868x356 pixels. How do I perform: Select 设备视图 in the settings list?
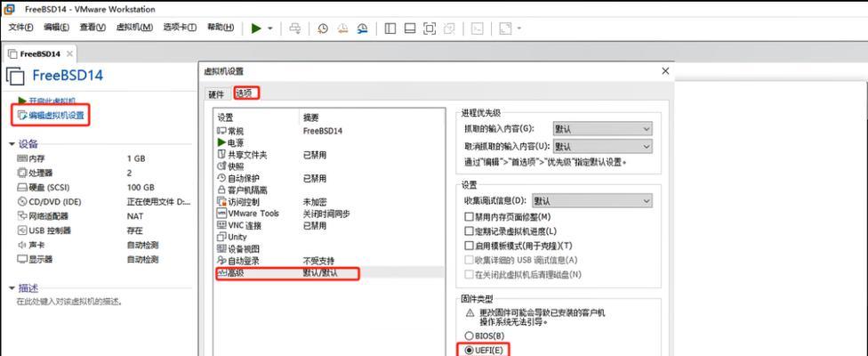tap(329, 248)
